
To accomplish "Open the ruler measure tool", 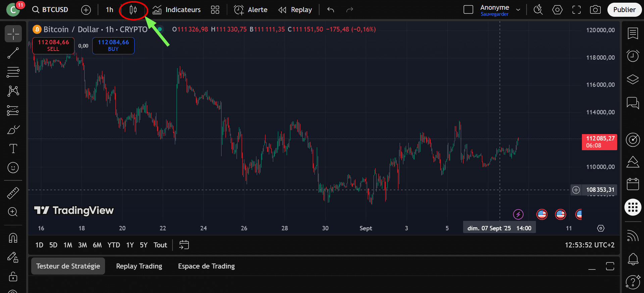I will pos(13,193).
